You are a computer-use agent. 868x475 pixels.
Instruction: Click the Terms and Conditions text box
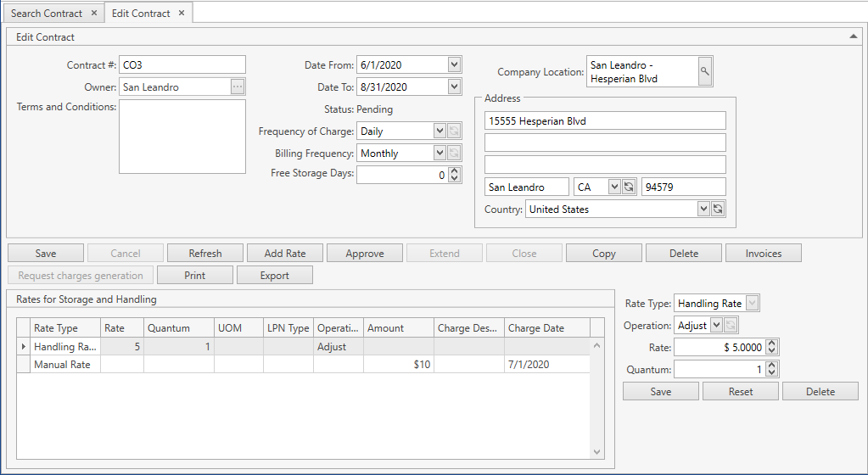click(182, 136)
